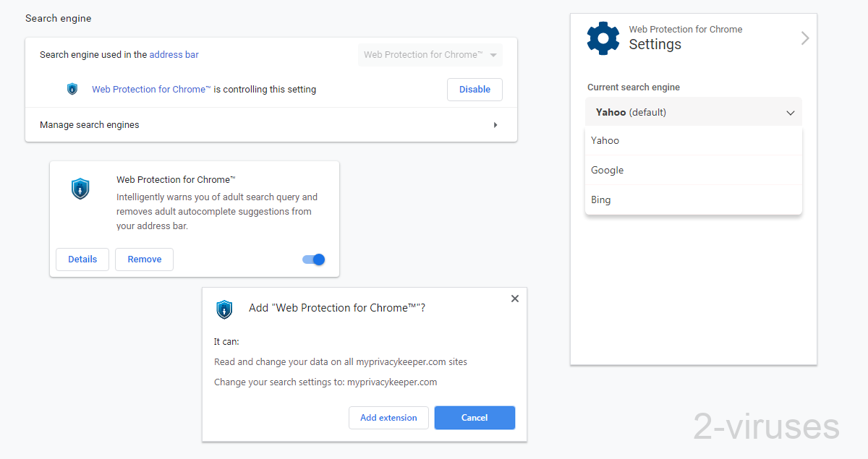Remove the Web Protection extension
868x459 pixels.
click(144, 259)
